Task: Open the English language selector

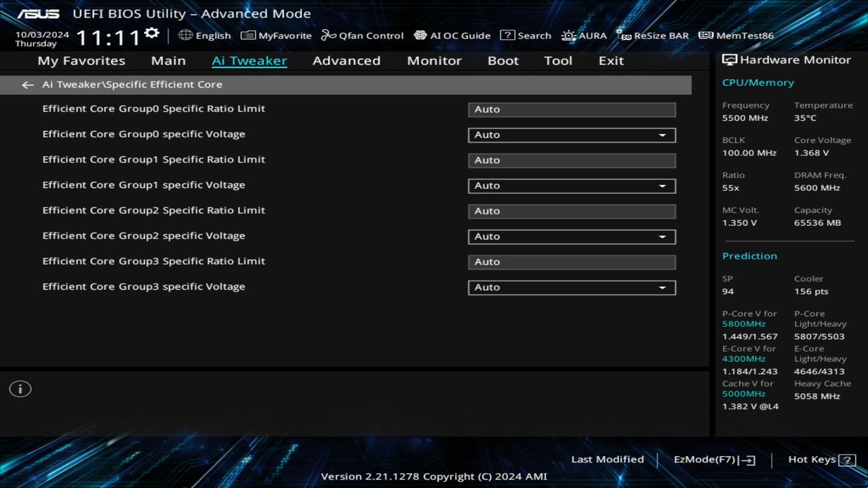Action: tap(205, 35)
